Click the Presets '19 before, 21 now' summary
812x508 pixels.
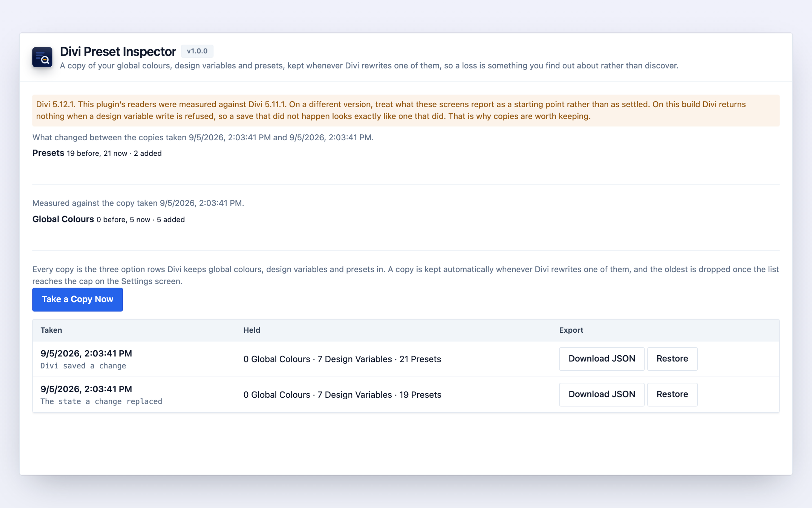pos(97,153)
